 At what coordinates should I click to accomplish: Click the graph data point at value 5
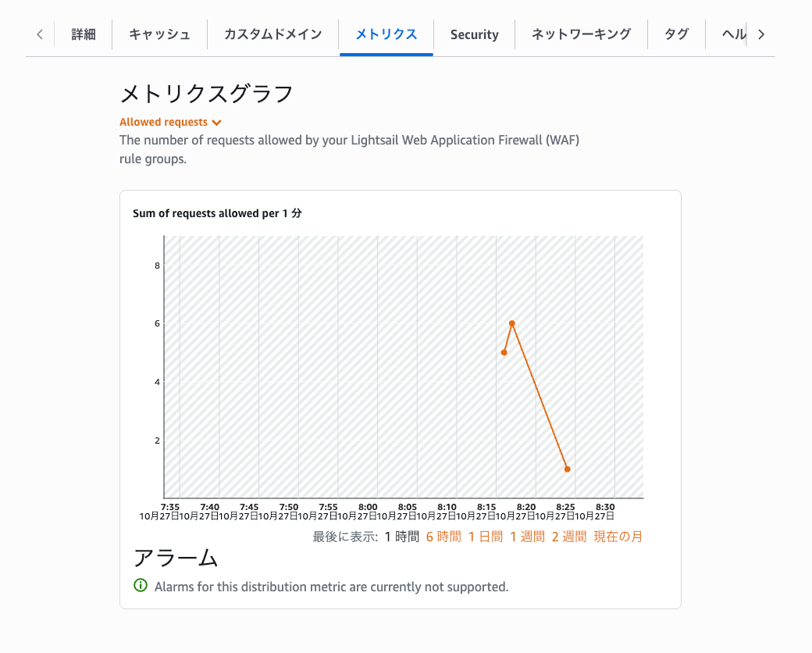coord(504,352)
